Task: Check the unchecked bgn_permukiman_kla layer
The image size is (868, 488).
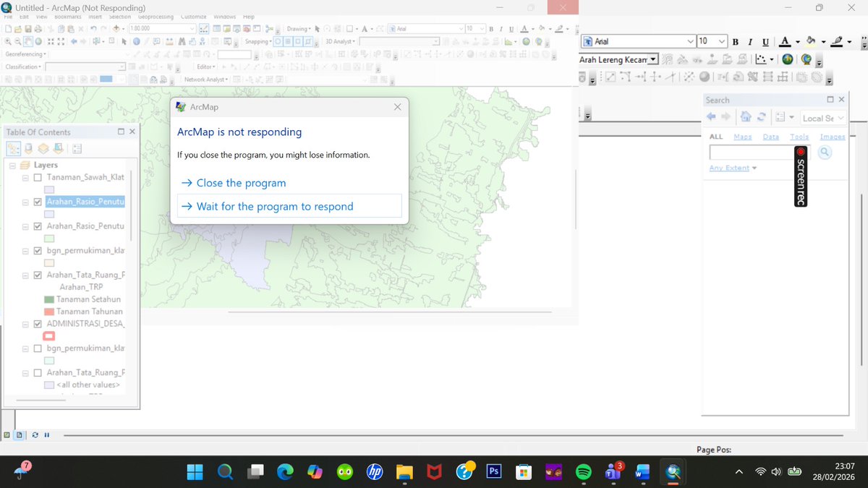Action: [38, 348]
